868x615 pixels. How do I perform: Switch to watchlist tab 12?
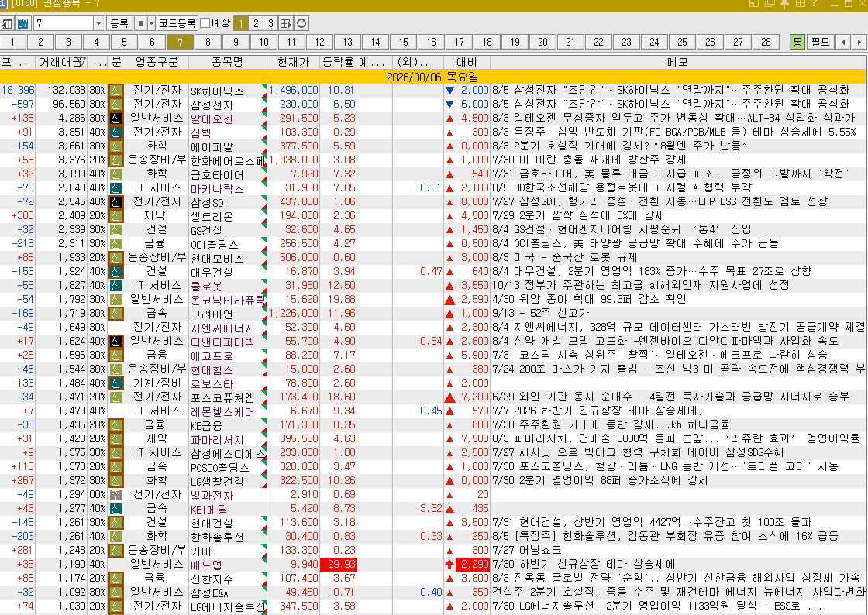point(320,42)
